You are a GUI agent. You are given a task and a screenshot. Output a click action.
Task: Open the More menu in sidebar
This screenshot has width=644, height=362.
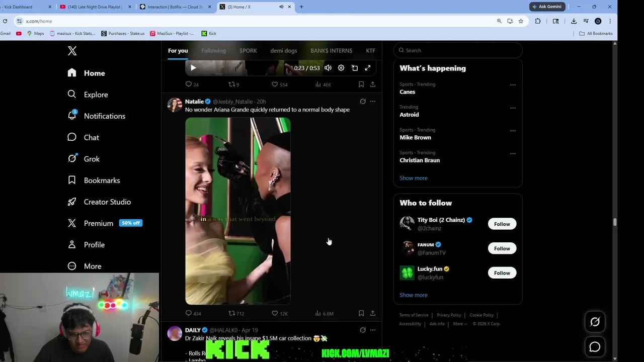click(85, 266)
